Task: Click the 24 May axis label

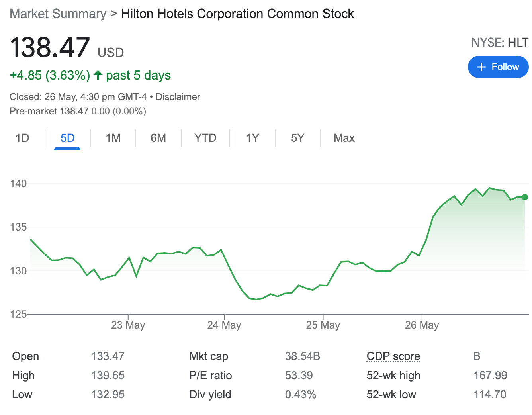Action: pyautogui.click(x=224, y=325)
